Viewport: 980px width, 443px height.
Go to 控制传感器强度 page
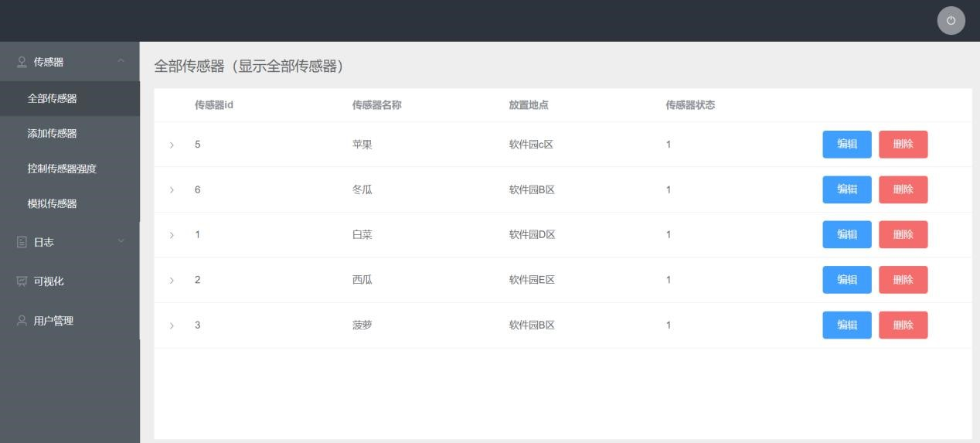[x=70, y=169]
